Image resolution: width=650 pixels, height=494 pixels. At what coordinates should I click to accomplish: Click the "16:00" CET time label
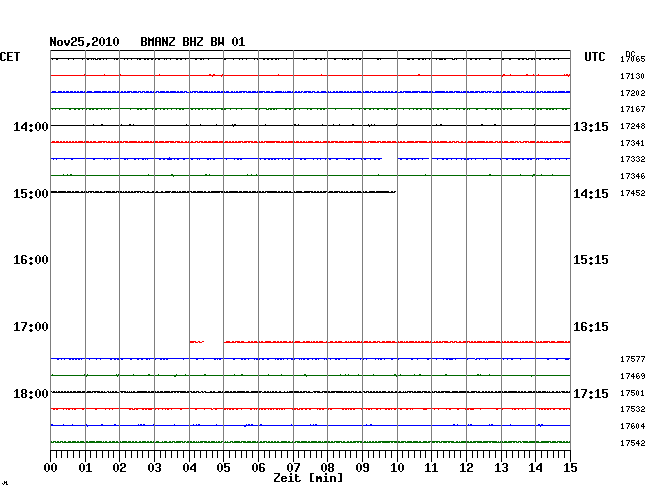point(31,260)
